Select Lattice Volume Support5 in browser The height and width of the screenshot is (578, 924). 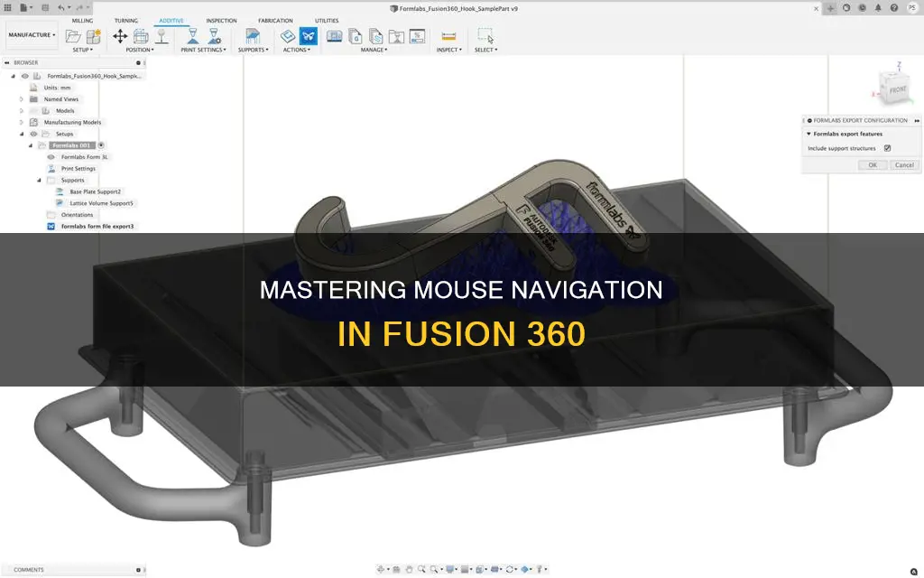tap(101, 203)
